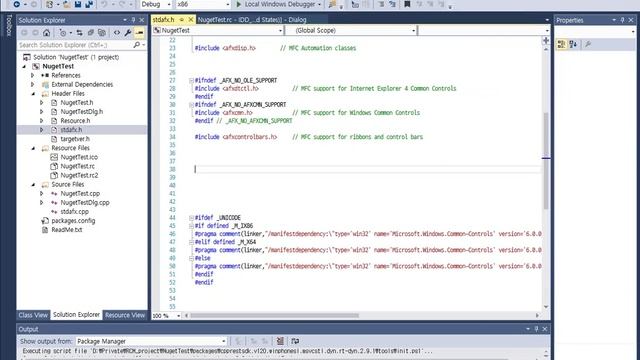
Task: Click Auto Hide pin on Output panel
Action: click(x=536, y=329)
